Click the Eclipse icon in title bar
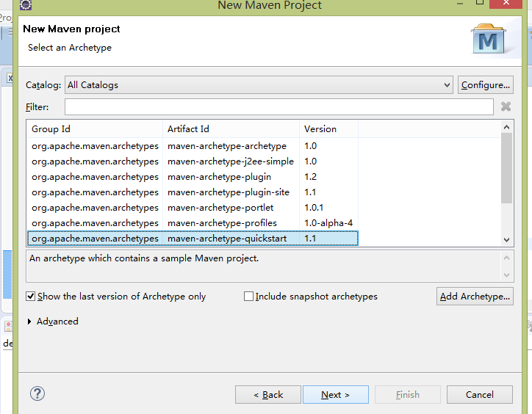This screenshot has width=532, height=414. pyautogui.click(x=26, y=4)
